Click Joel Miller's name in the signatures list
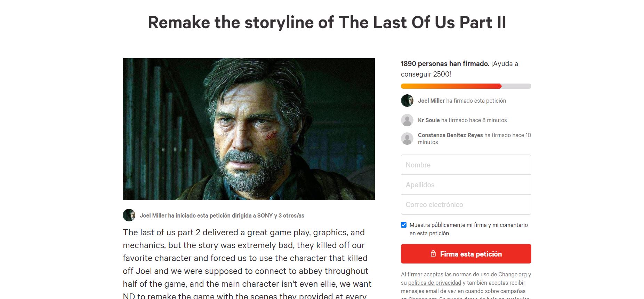The width and height of the screenshot is (644, 299). (431, 101)
